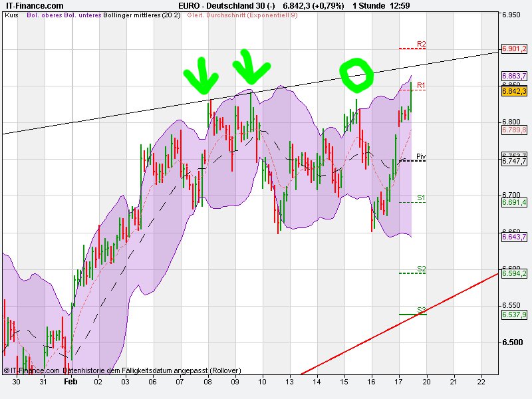Click the R1 resistance level label
The image size is (532, 399).
pyautogui.click(x=421, y=86)
